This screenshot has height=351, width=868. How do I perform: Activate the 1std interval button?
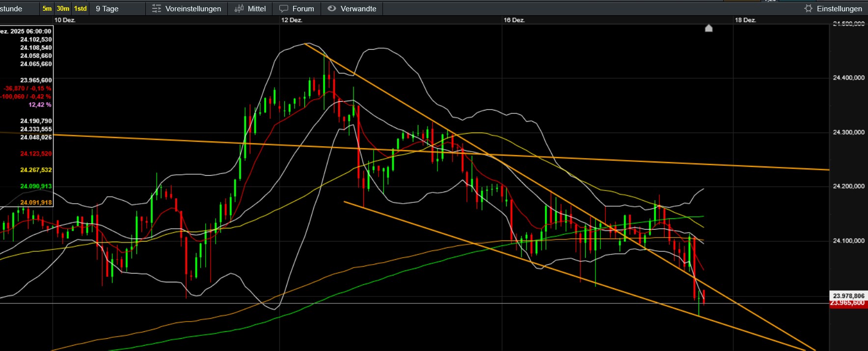pyautogui.click(x=81, y=8)
